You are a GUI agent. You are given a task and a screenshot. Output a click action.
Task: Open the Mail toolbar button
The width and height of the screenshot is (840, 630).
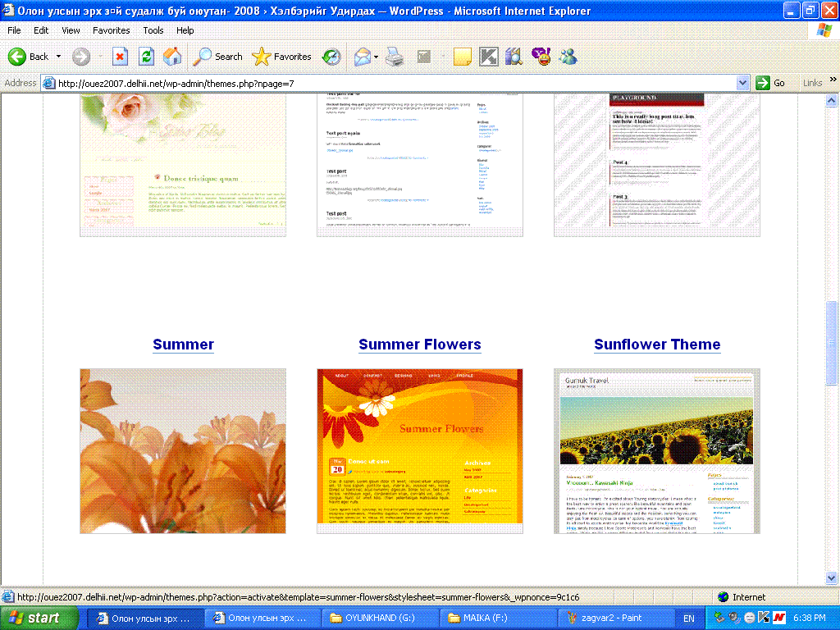362,57
